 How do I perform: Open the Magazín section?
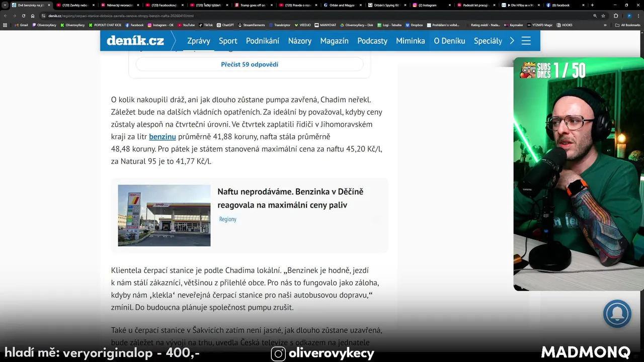click(335, 41)
